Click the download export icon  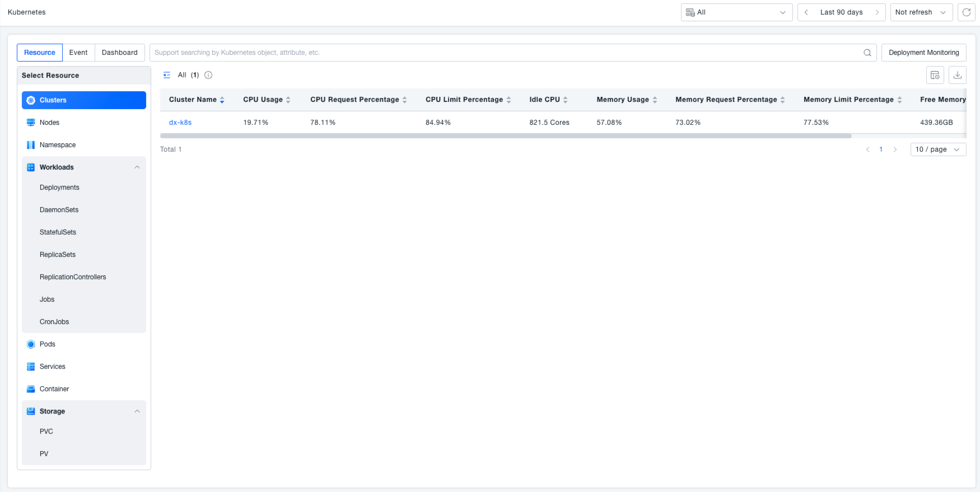pos(957,75)
